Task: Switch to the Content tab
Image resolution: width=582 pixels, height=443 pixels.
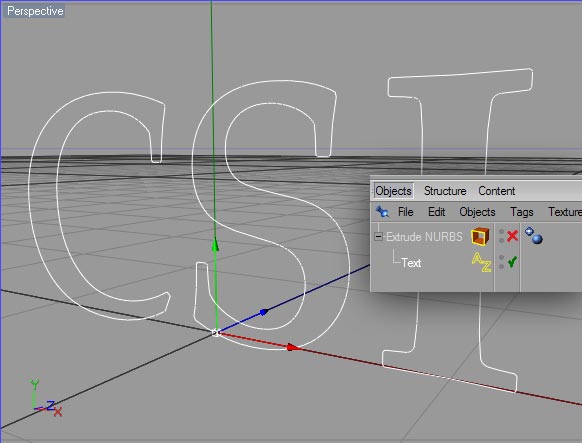Action: coord(496,191)
